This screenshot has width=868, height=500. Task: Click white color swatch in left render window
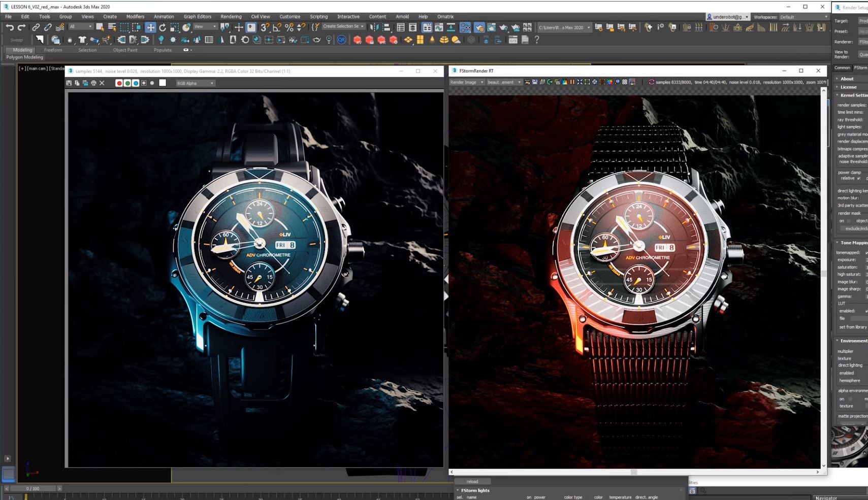163,83
